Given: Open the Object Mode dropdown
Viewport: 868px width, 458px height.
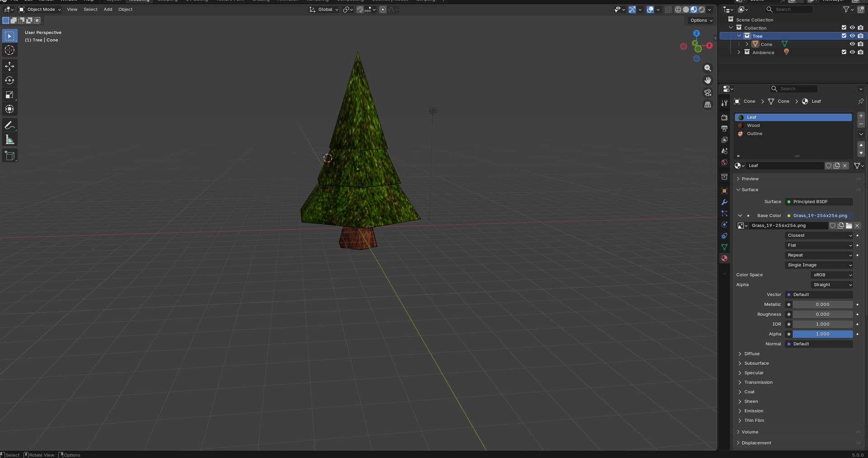Looking at the screenshot, I should click(40, 9).
